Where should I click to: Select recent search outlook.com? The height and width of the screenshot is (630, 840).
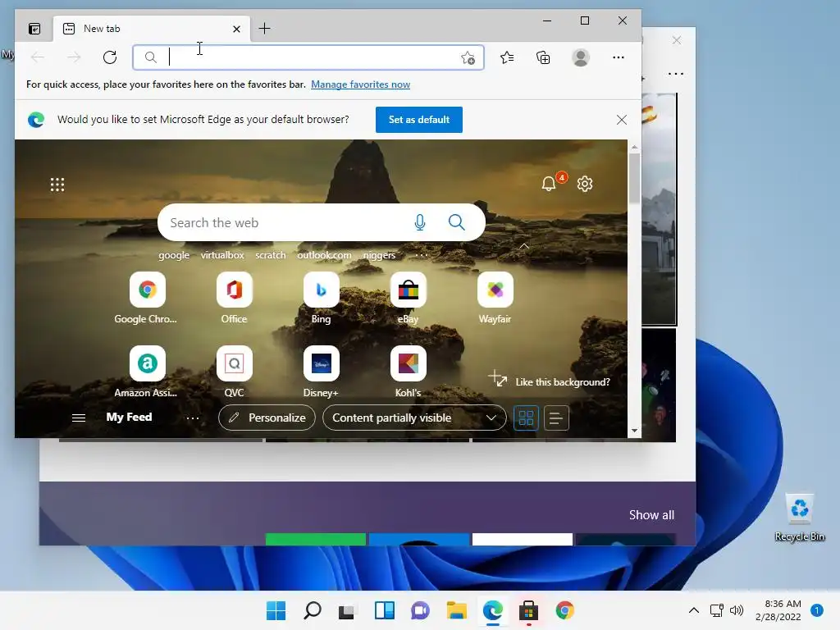324,256
